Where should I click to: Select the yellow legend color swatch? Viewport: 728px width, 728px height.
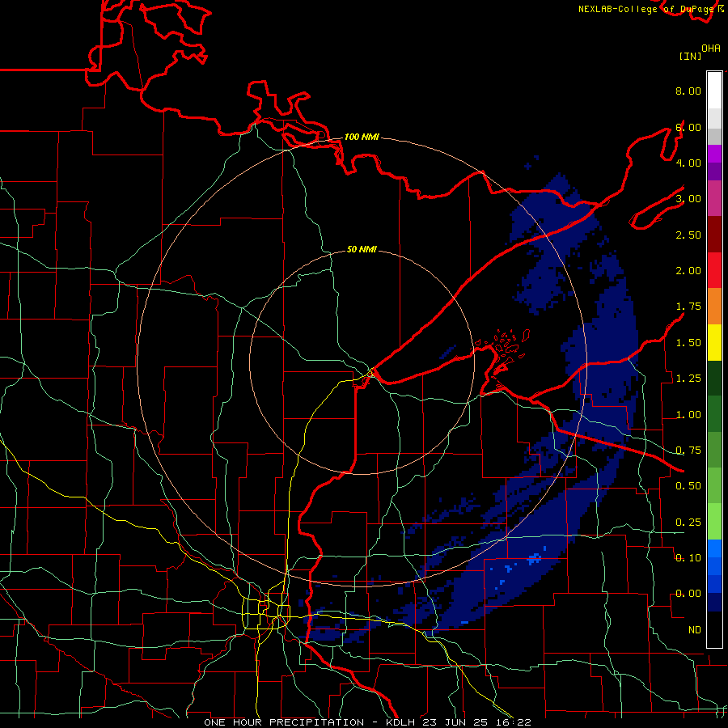point(714,343)
